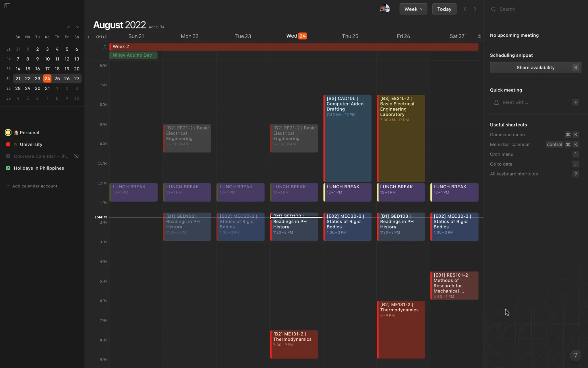The height and width of the screenshot is (368, 588).
Task: Click the plus/minus icon after Sat 27
Action: point(479,36)
